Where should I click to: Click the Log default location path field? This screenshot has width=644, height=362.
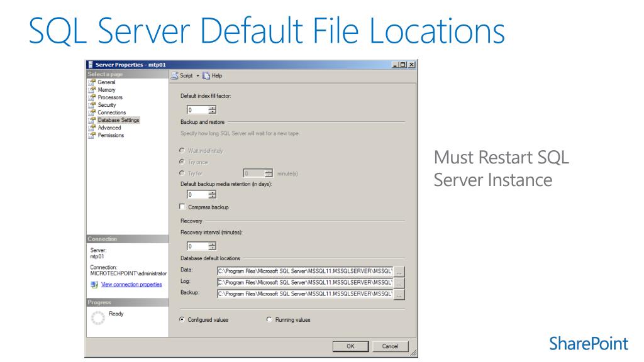(x=305, y=283)
